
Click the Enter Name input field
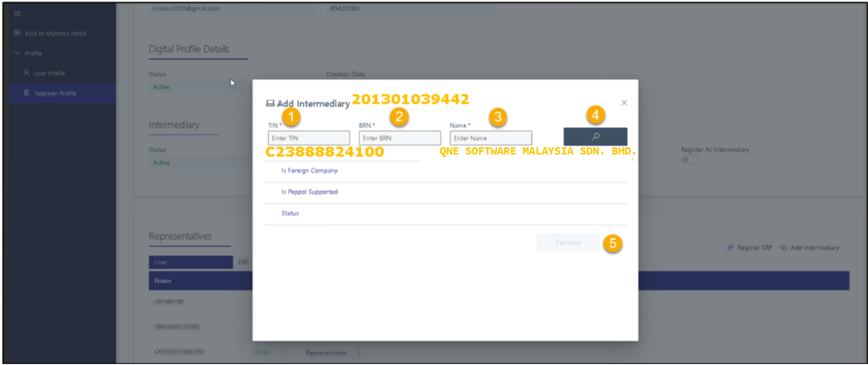point(490,138)
